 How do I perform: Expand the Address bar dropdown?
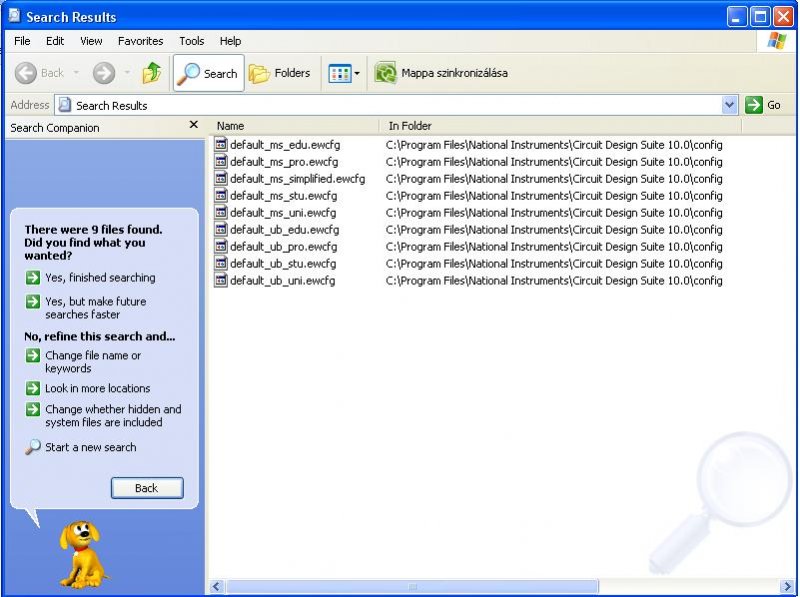[730, 105]
